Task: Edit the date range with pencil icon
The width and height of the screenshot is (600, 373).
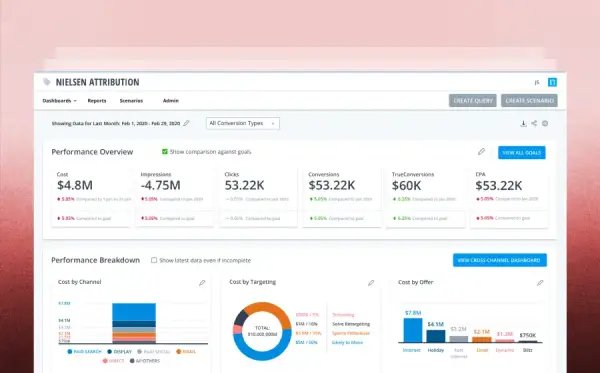Action: pyautogui.click(x=186, y=123)
